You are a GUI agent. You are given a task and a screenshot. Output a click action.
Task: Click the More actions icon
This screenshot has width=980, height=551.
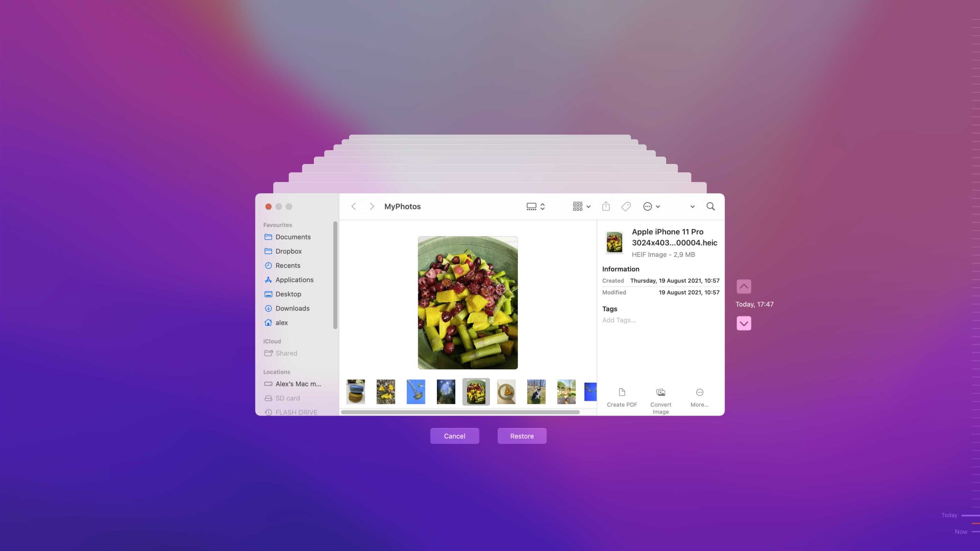coord(647,207)
